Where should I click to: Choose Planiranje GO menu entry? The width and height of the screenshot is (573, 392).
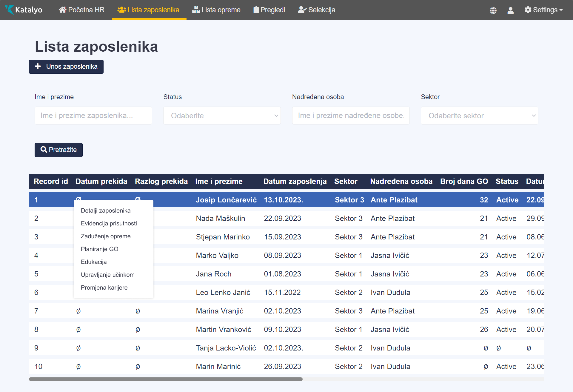pos(99,249)
